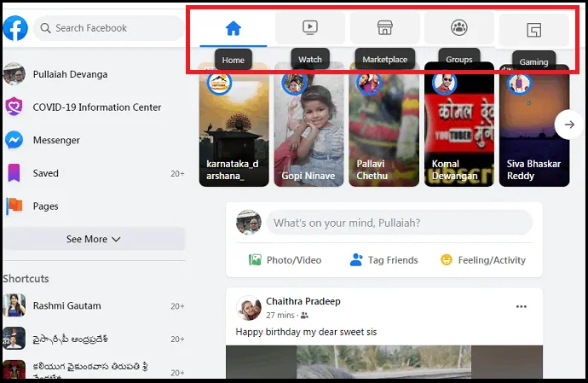This screenshot has height=383, width=588.
Task: Open Gopi Ninave's story
Action: 309,125
